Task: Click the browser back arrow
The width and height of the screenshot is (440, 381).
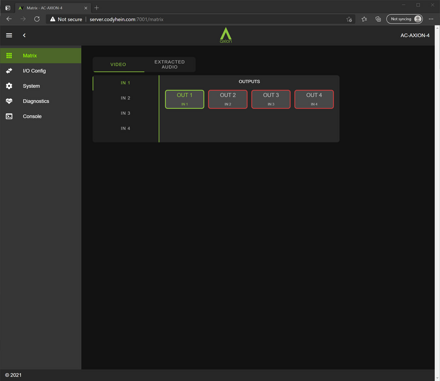Action: tap(9, 19)
